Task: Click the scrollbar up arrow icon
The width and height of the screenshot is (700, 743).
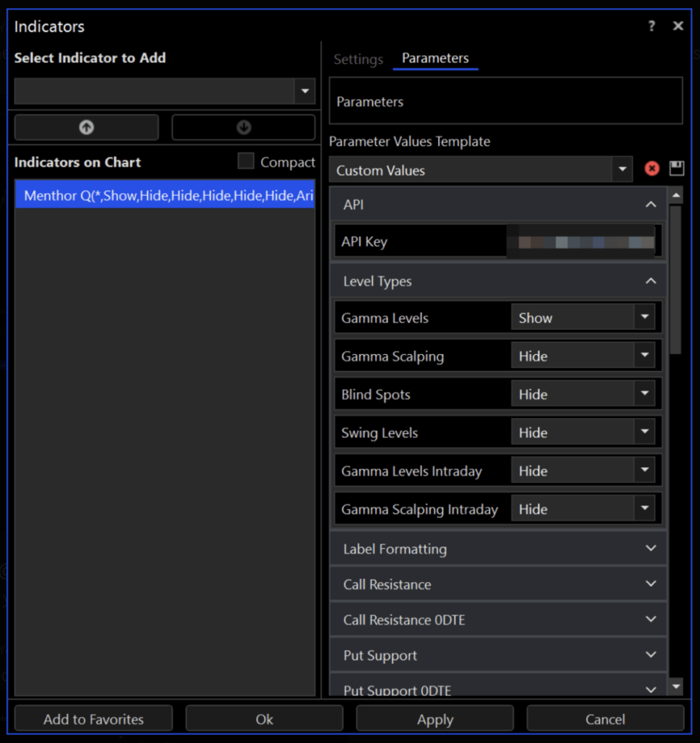Action: 676,194
